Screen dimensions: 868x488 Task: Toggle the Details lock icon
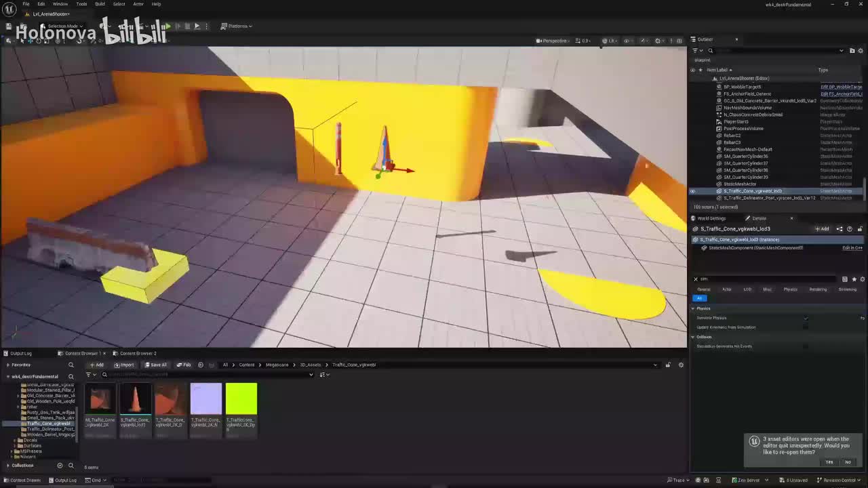click(860, 229)
